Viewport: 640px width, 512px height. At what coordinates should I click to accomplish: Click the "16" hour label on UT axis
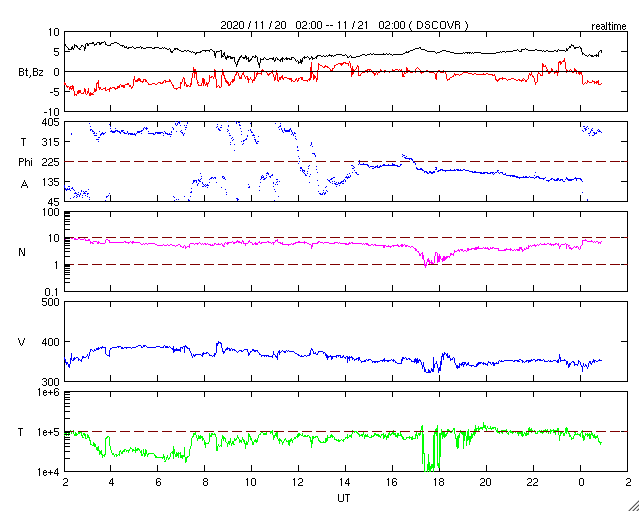[392, 483]
